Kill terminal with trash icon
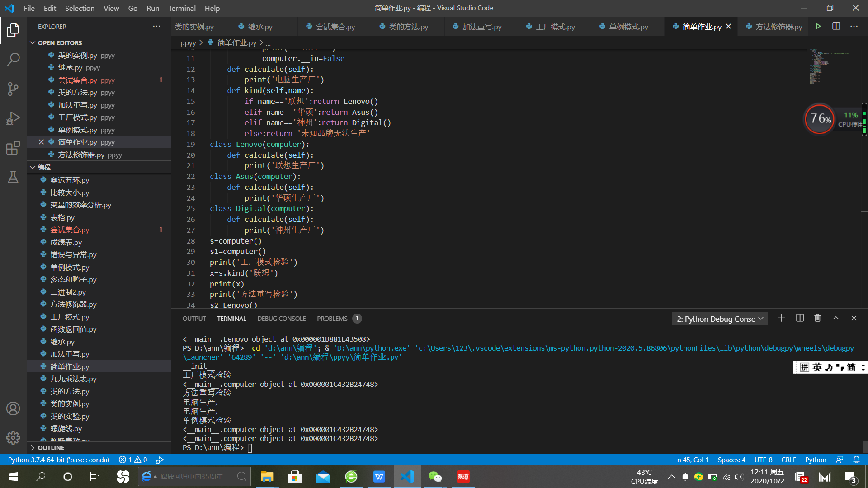The image size is (868, 488). click(817, 319)
